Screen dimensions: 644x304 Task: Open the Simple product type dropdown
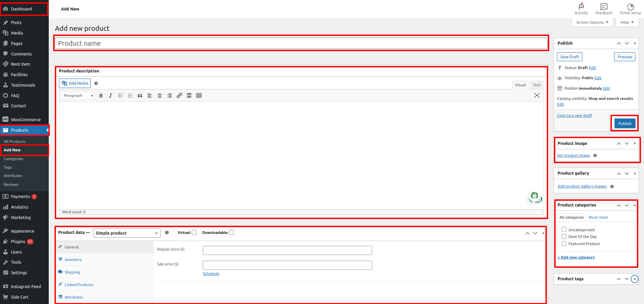click(x=127, y=233)
